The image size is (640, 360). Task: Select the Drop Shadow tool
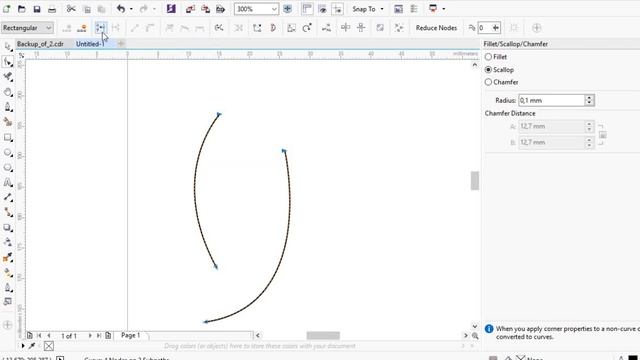coord(8,228)
